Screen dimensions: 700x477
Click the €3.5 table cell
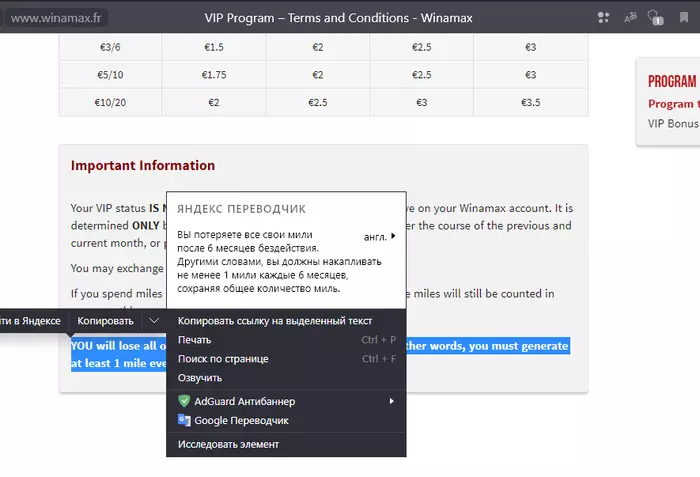pyautogui.click(x=530, y=102)
